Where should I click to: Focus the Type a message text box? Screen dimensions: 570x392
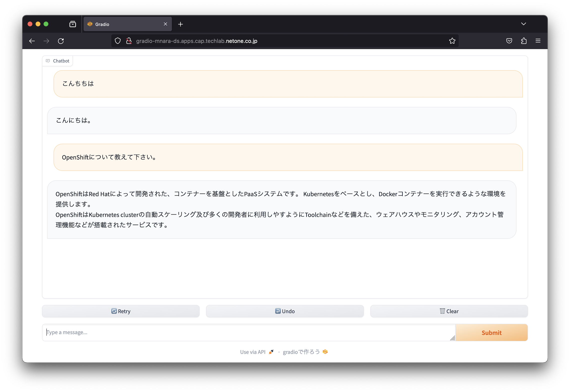point(249,332)
